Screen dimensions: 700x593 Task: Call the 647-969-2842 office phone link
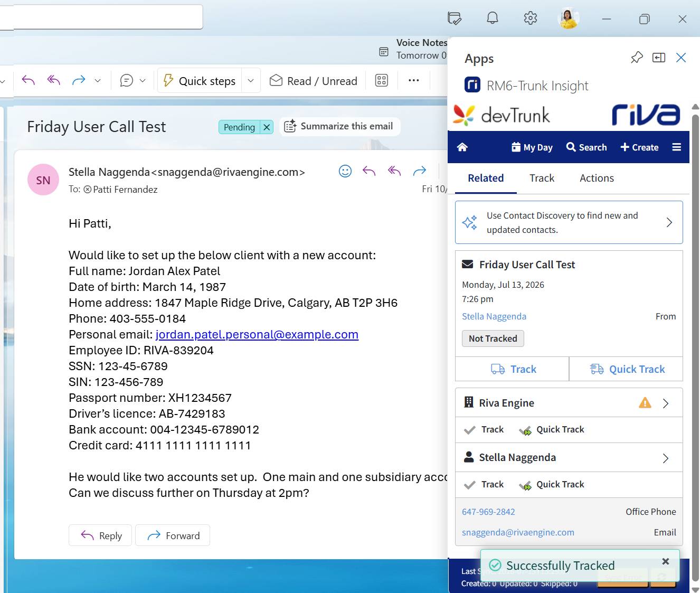488,512
